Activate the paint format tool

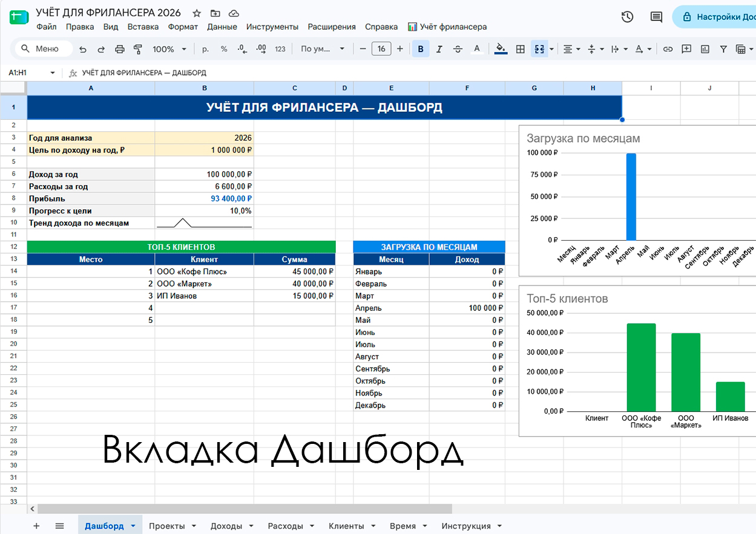tap(137, 49)
